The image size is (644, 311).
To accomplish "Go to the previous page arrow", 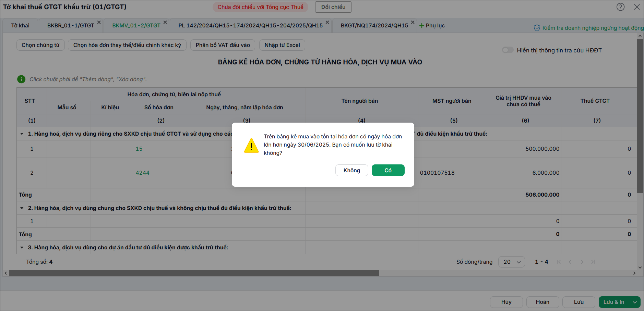I will [x=570, y=262].
